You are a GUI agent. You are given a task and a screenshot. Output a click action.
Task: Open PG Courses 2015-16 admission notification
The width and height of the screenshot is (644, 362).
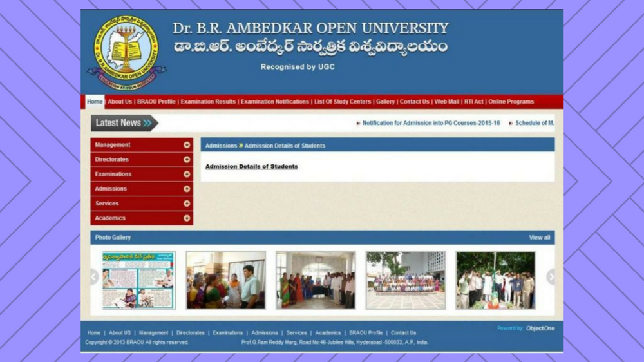(x=431, y=123)
